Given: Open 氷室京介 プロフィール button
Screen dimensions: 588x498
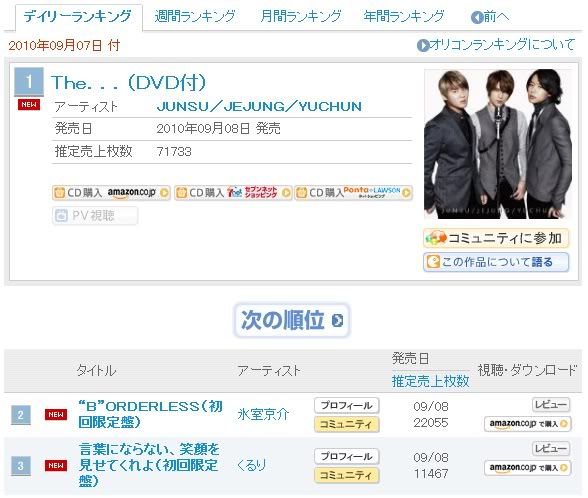Looking at the screenshot, I should [x=346, y=405].
